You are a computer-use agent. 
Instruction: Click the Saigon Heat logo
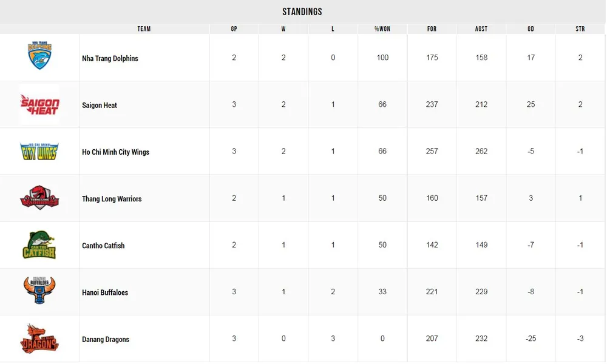pos(39,104)
